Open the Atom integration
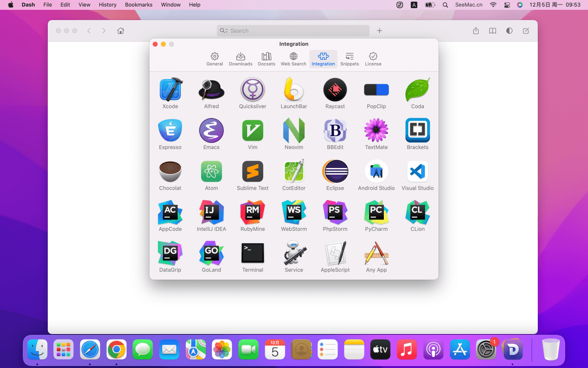This screenshot has height=368, width=588. [x=212, y=171]
